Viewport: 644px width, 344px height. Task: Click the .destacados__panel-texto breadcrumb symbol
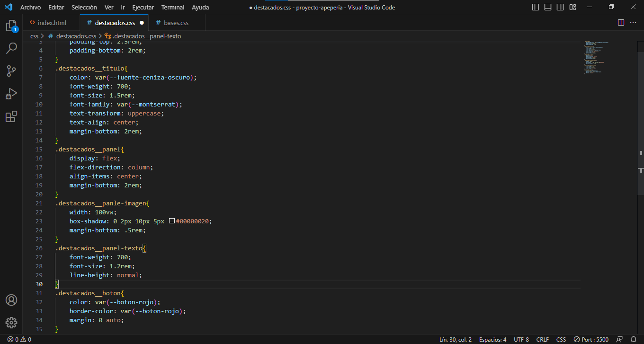point(147,36)
